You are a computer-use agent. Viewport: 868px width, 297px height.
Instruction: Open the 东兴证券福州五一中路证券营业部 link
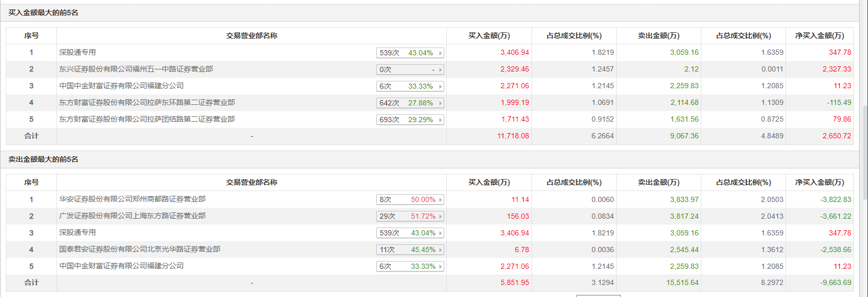136,69
